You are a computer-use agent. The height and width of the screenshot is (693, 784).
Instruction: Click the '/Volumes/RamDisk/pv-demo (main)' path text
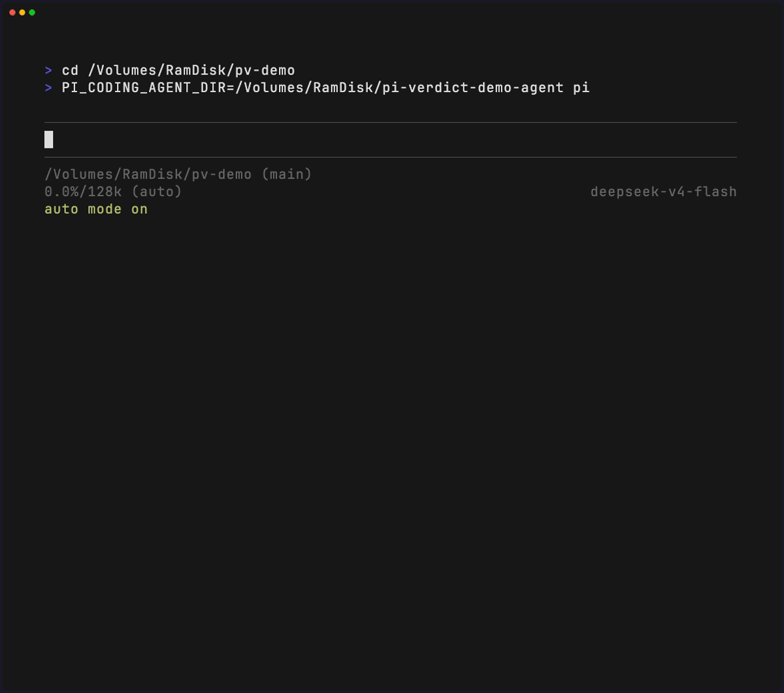coord(178,175)
